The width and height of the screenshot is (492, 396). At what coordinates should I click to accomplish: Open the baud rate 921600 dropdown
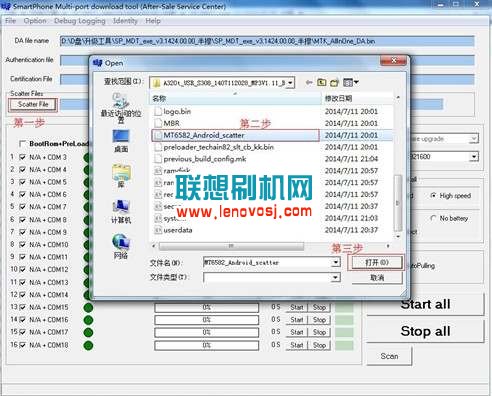(x=474, y=156)
